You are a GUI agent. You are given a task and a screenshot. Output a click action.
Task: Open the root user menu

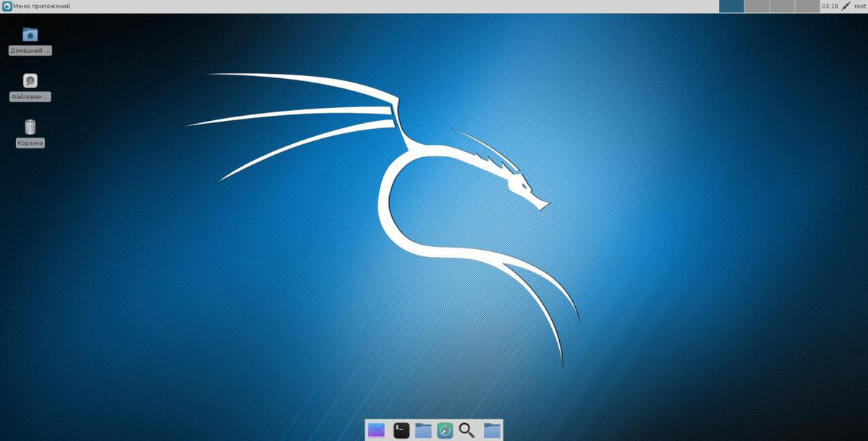coord(859,7)
